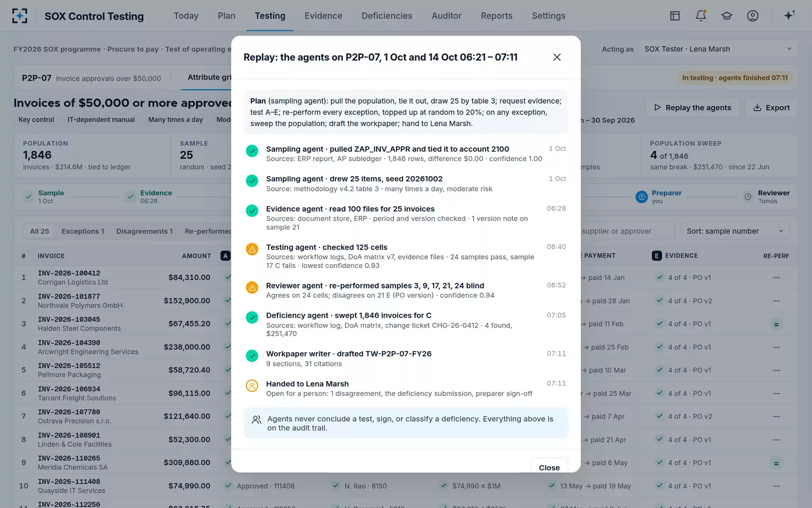Click green check beside Workpaper writer step
The height and width of the screenshot is (508, 812).
tap(252, 356)
